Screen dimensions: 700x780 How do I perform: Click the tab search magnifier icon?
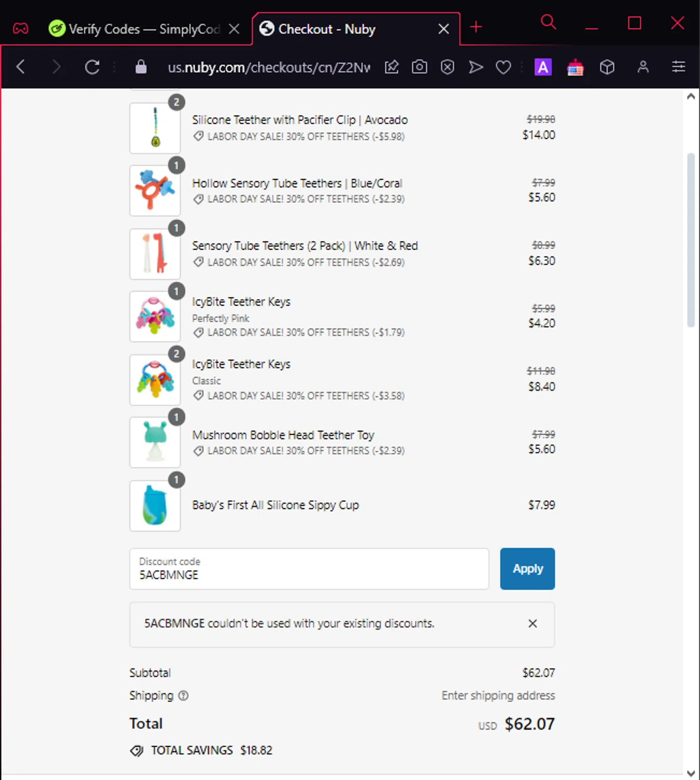click(548, 22)
